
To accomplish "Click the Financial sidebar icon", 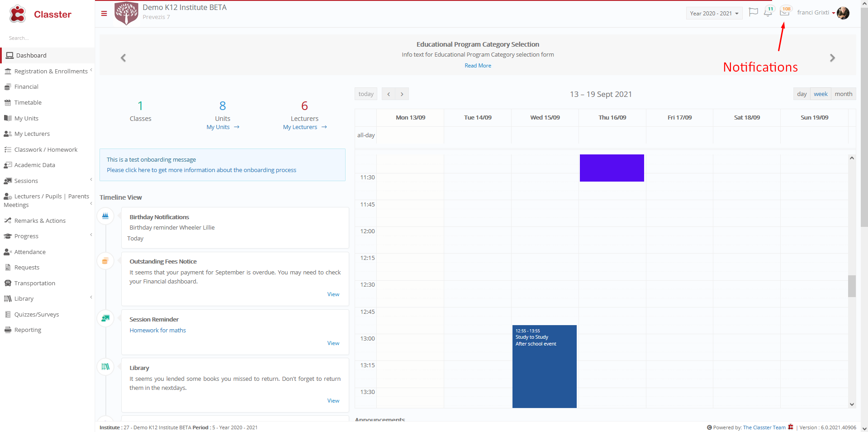I will pyautogui.click(x=8, y=87).
